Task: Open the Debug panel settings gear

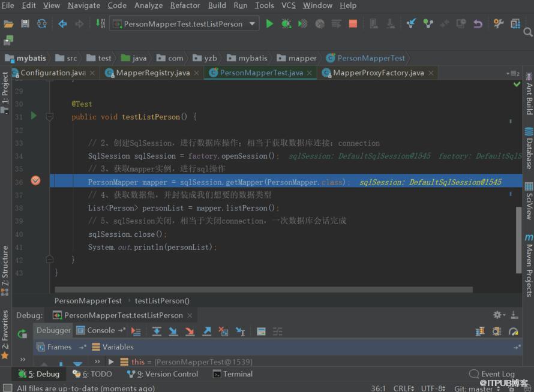Action: (499, 315)
